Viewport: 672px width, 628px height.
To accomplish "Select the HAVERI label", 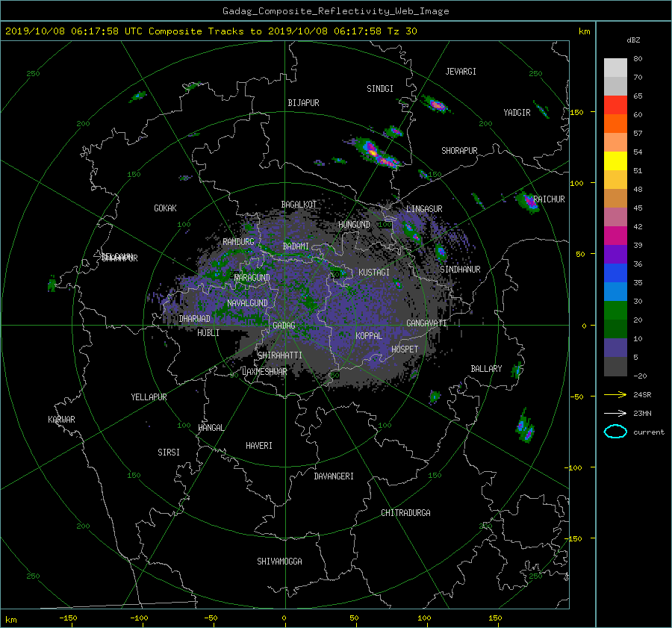I will [x=259, y=446].
